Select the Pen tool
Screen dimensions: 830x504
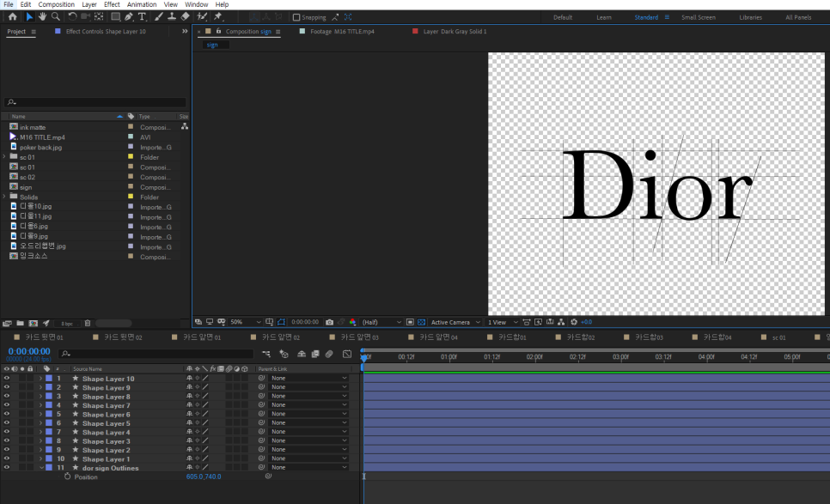(x=129, y=17)
